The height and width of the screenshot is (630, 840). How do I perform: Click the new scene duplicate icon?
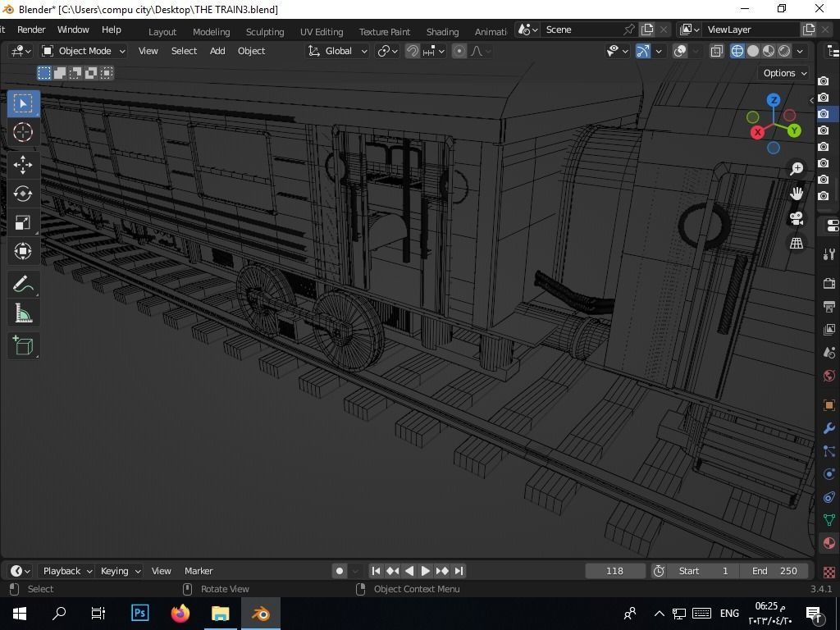click(x=648, y=30)
